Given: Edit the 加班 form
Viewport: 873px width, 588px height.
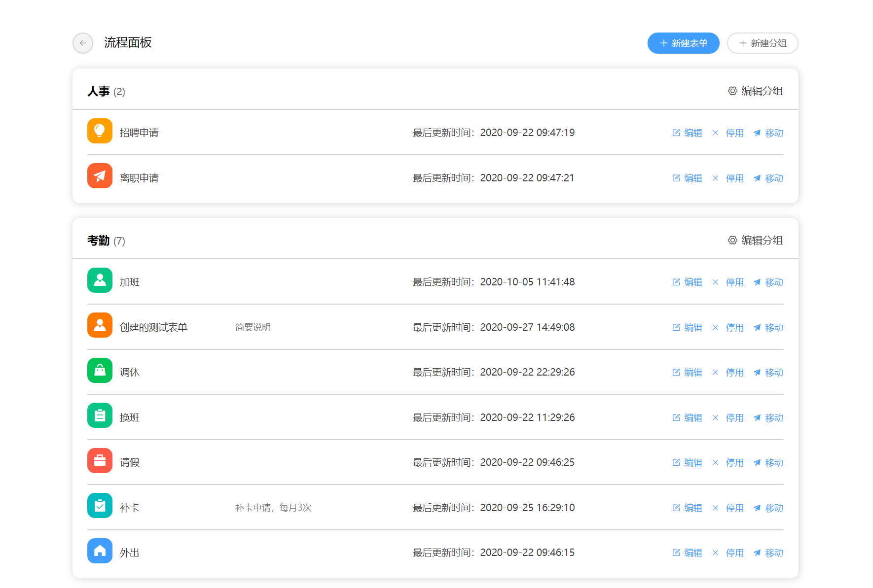Looking at the screenshot, I should pyautogui.click(x=687, y=282).
